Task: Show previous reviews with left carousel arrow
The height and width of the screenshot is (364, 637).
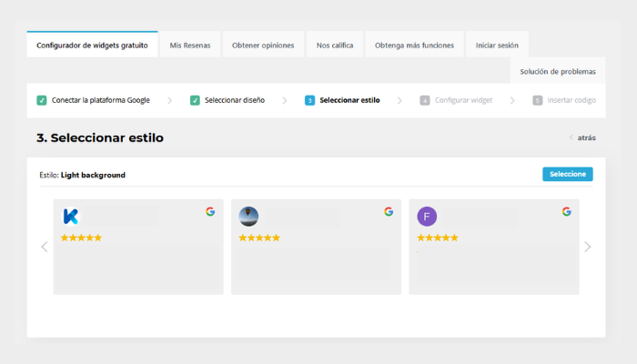Action: (45, 247)
